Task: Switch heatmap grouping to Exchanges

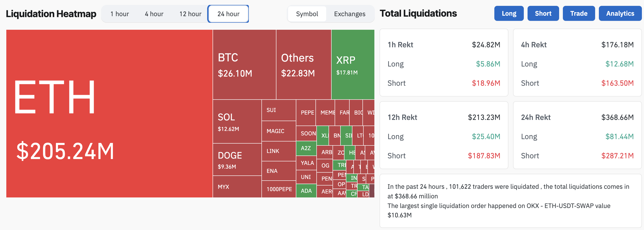Action: point(350,14)
